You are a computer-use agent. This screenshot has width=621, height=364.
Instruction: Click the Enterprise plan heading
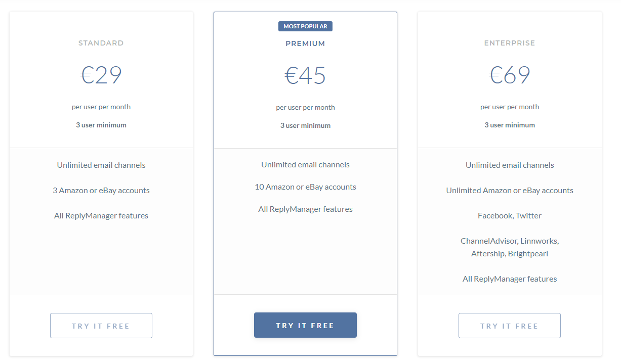coord(510,43)
